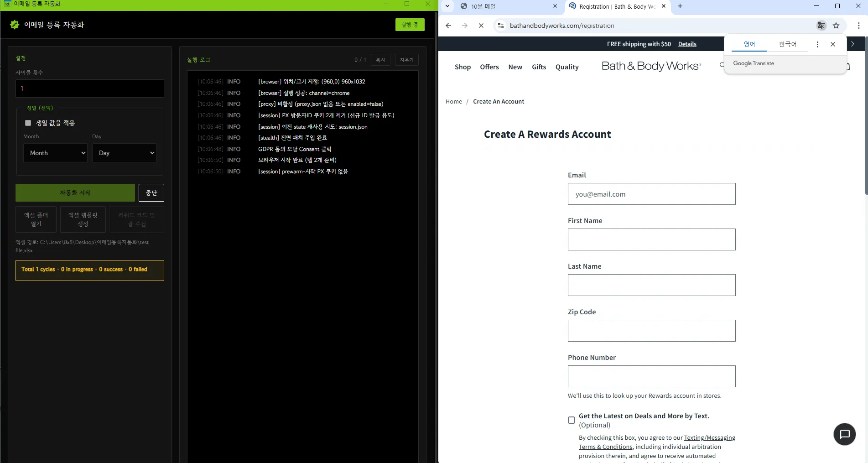Expand the Month dropdown
Image resolution: width=868 pixels, height=463 pixels.
click(55, 153)
